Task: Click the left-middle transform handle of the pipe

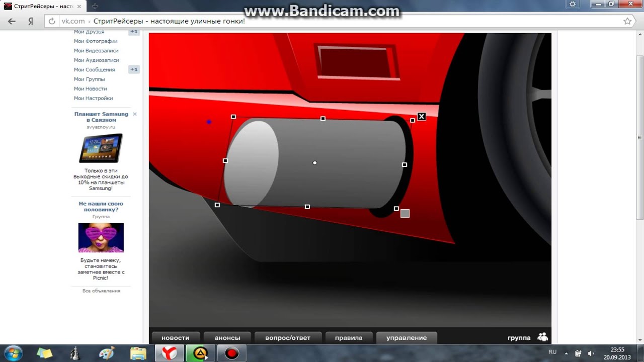Action: [x=225, y=161]
